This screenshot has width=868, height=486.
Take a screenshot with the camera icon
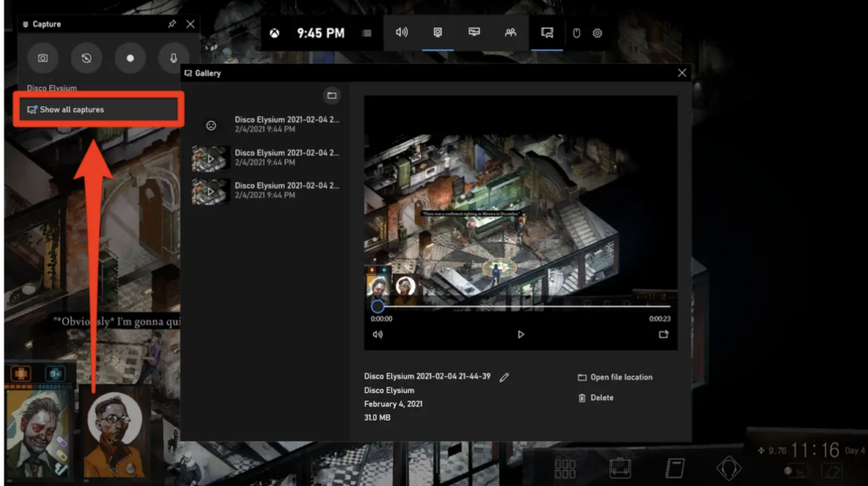[42, 58]
